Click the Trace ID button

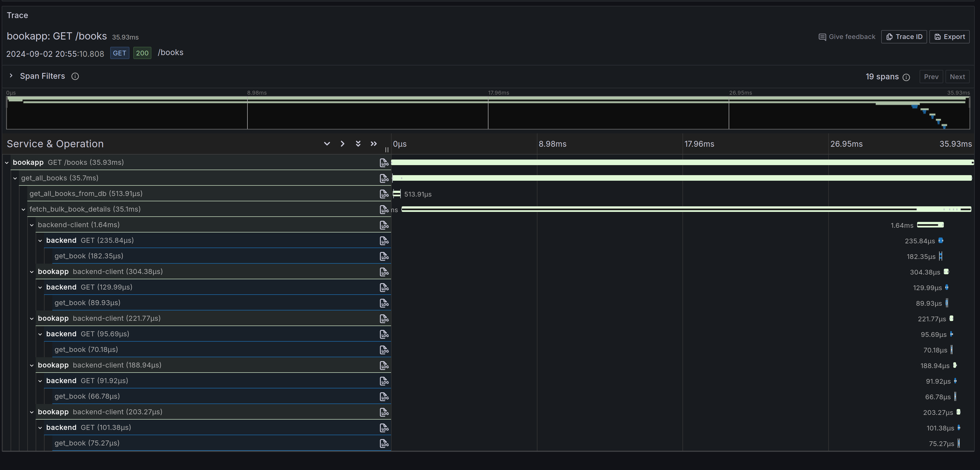pyautogui.click(x=904, y=37)
